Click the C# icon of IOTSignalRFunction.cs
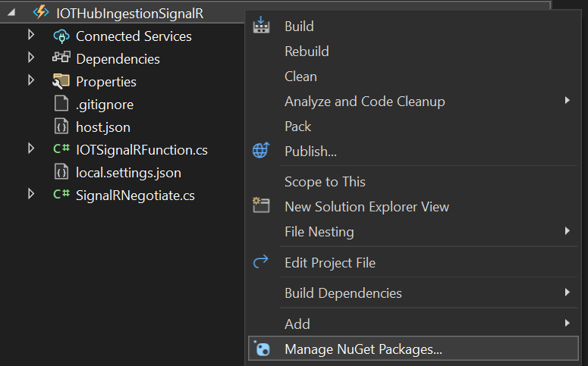Viewport: 588px width, 366px height. coord(61,149)
